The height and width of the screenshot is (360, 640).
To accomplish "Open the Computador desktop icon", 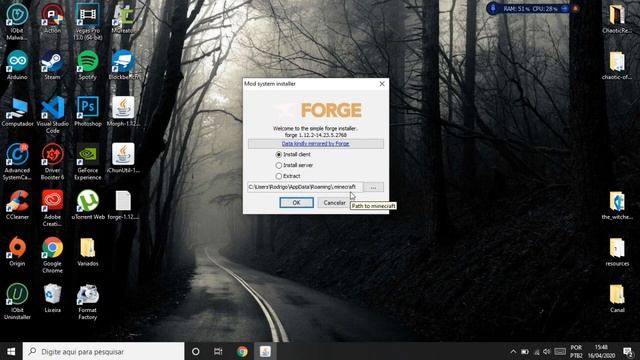I will (x=17, y=112).
